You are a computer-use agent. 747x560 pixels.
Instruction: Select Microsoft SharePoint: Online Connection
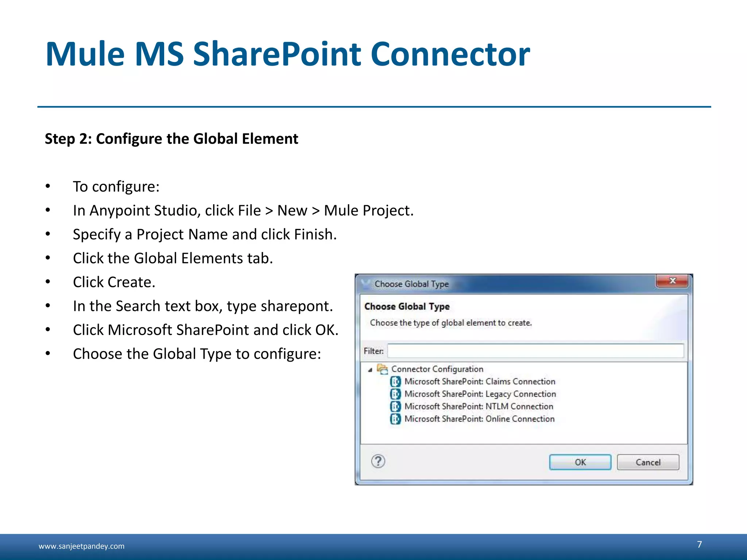pyautogui.click(x=479, y=419)
